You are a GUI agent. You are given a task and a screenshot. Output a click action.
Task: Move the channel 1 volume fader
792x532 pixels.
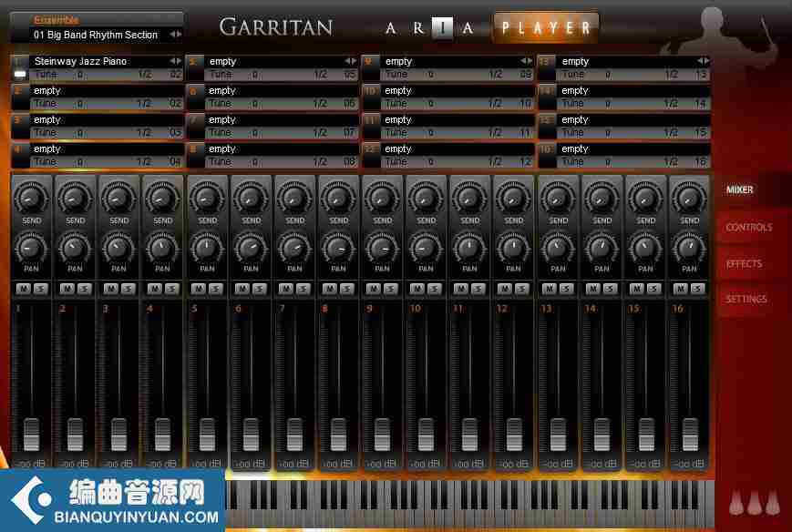pyautogui.click(x=31, y=435)
